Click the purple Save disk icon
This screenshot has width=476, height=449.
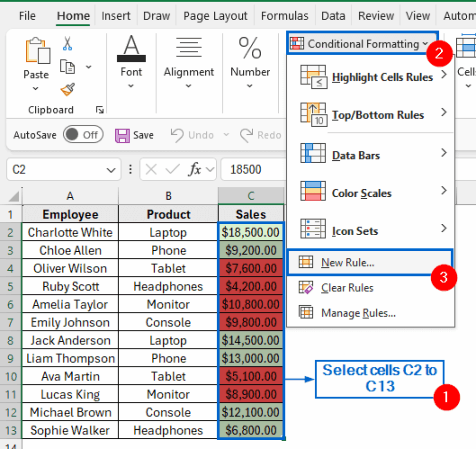tap(122, 135)
